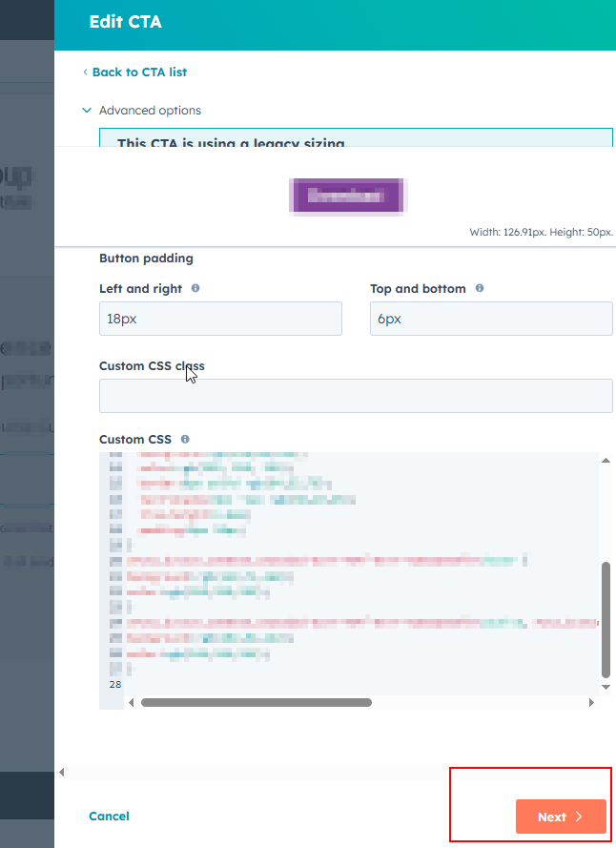The width and height of the screenshot is (616, 848).
Task: Click the legacy sizing warning banner
Action: pos(355,138)
